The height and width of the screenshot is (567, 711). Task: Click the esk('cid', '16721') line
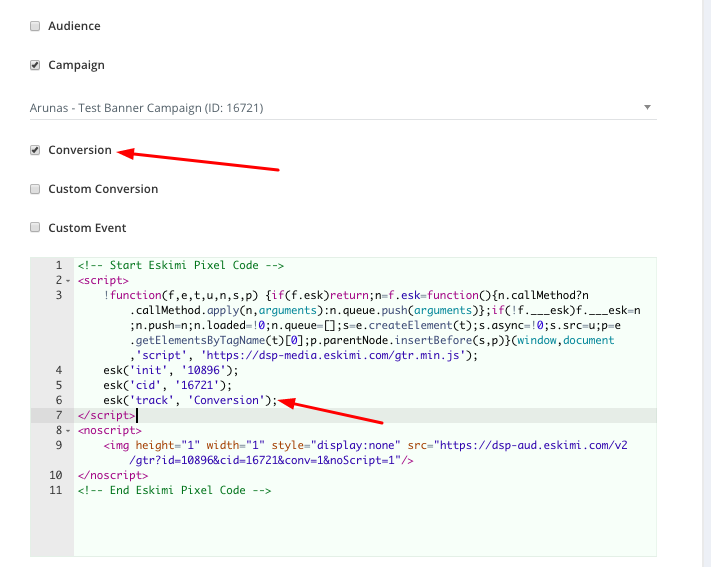click(167, 385)
